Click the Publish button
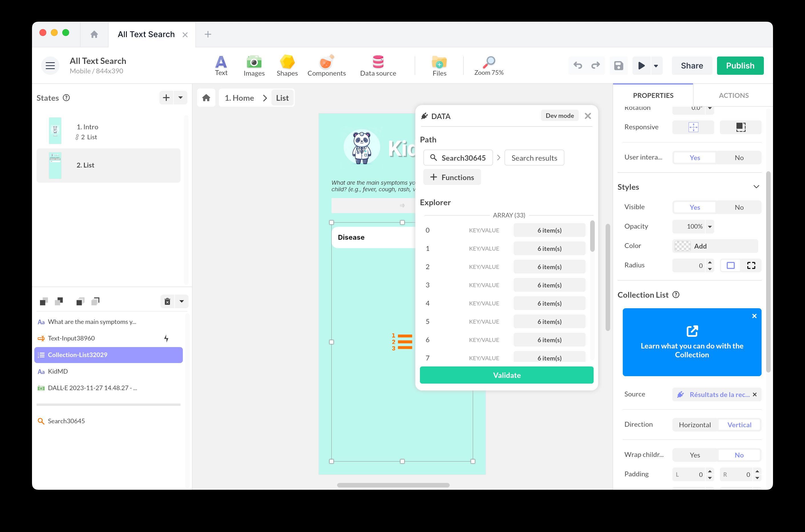The image size is (805, 532). (740, 65)
